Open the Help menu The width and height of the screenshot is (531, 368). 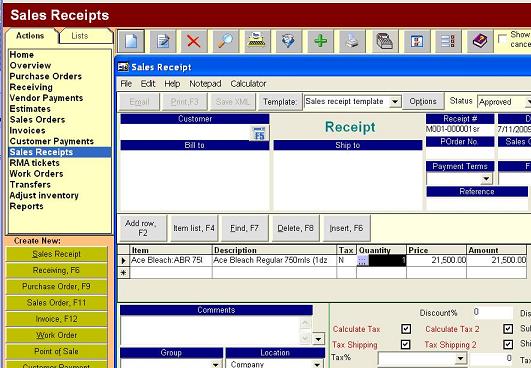pos(172,84)
